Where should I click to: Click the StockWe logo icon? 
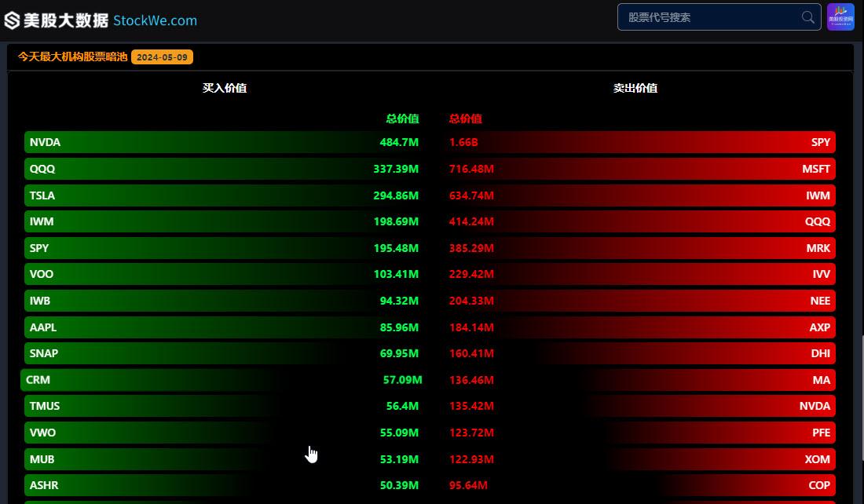tap(12, 20)
